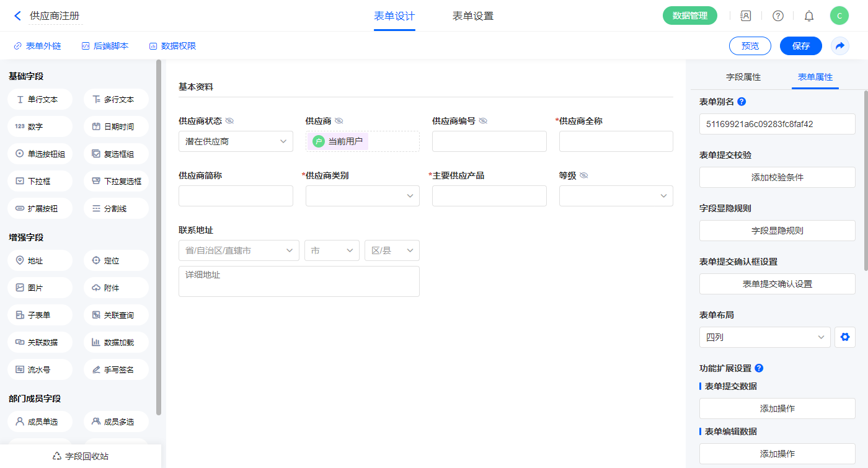Select the 定位 field widget
The image size is (868, 468).
tap(116, 260)
